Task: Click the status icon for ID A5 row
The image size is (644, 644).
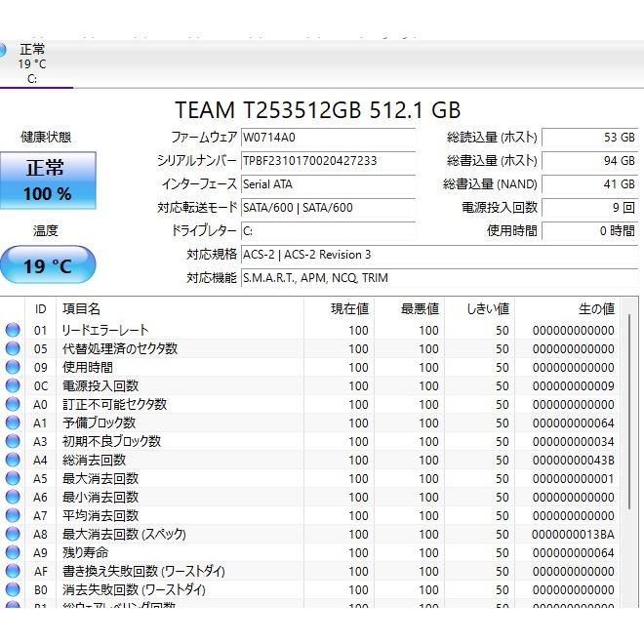Action: tap(13, 478)
